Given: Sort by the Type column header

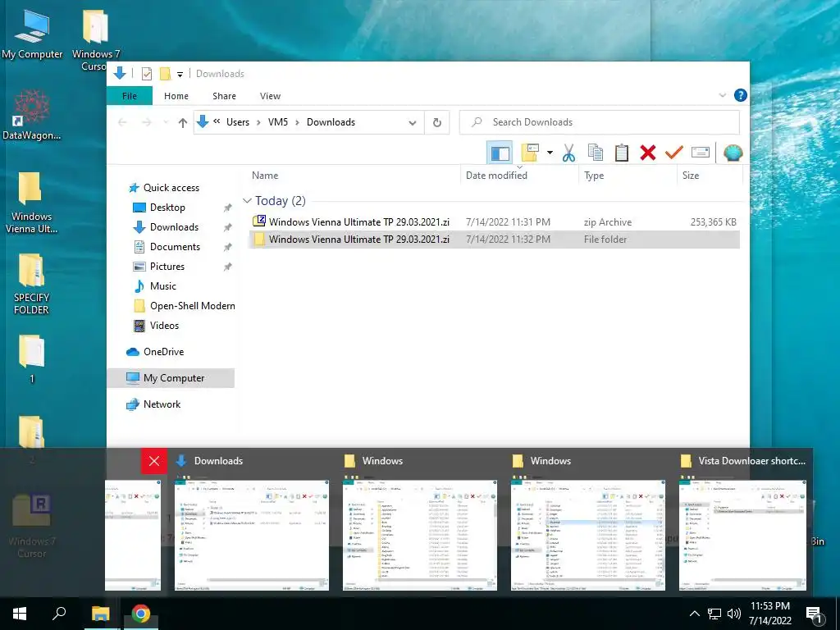Looking at the screenshot, I should coord(594,176).
